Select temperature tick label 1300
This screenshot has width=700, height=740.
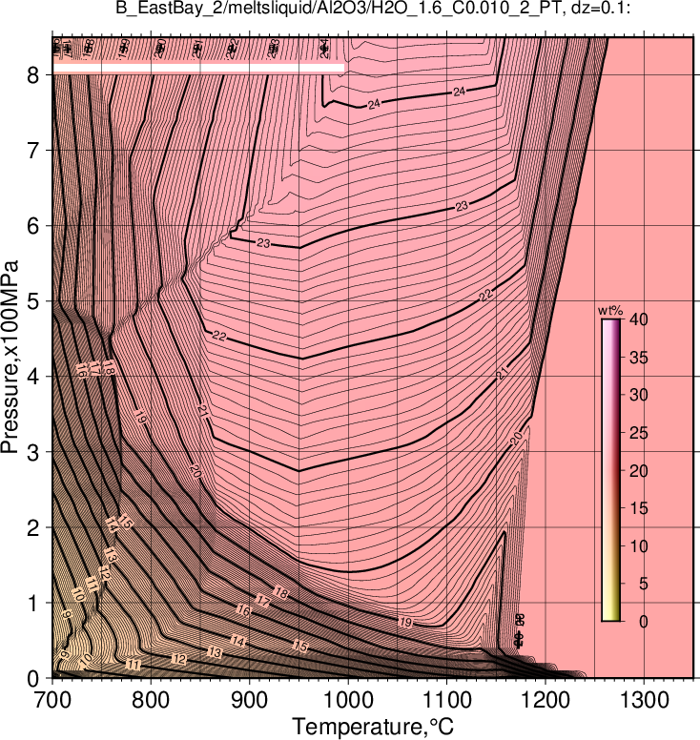645,699
